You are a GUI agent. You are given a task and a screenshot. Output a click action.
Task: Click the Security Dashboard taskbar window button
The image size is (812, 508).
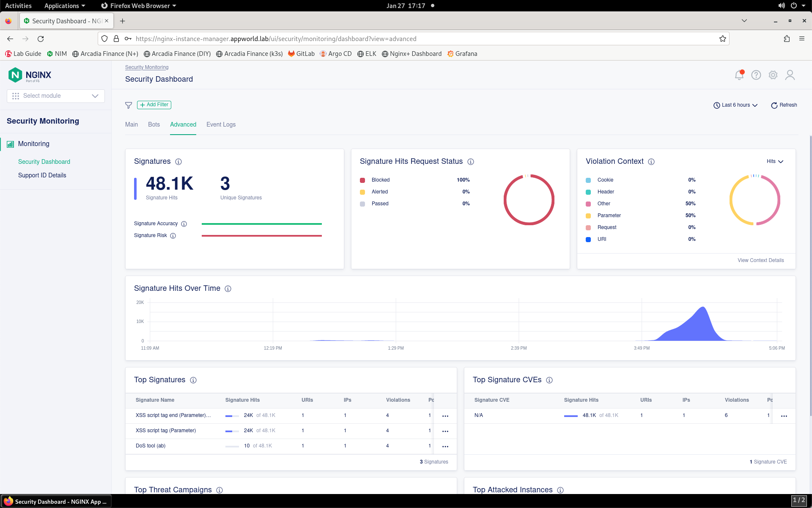[x=56, y=502]
